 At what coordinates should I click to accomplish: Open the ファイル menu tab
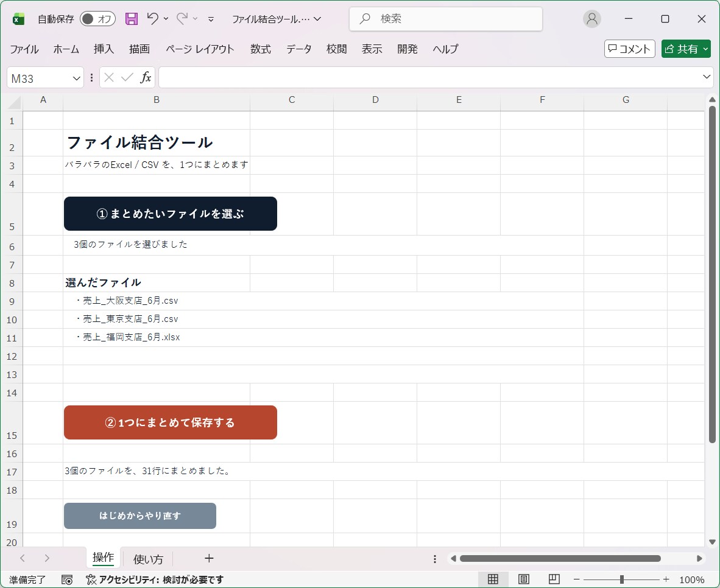tap(24, 49)
